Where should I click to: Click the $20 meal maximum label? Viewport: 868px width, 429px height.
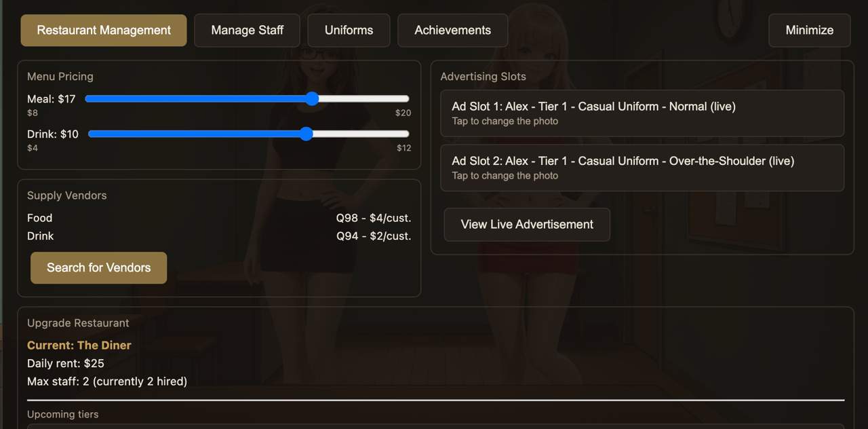click(x=403, y=113)
